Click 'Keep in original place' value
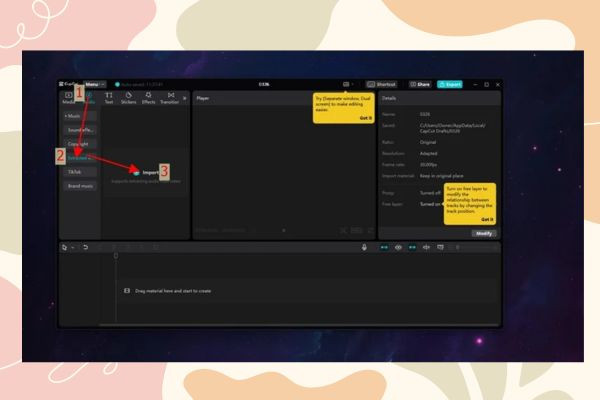The width and height of the screenshot is (600, 400). [442, 176]
